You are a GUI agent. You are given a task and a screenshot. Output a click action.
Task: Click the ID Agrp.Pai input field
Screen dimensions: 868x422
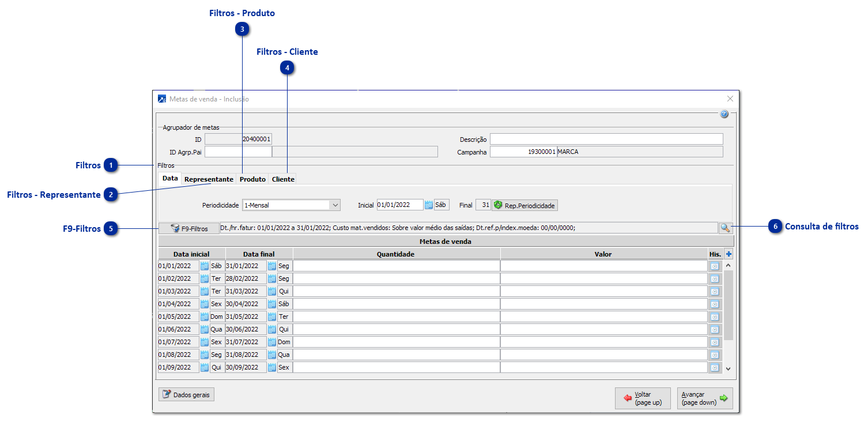point(238,152)
